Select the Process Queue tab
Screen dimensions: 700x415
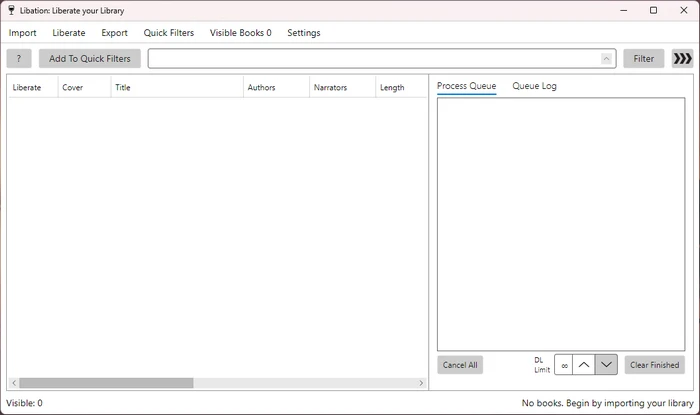click(466, 86)
